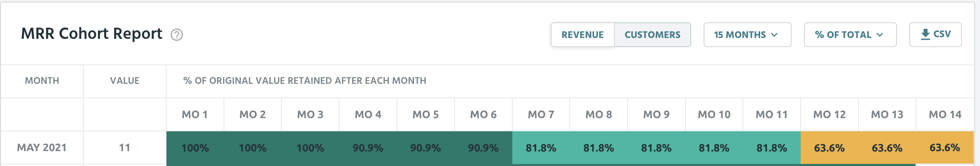The width and height of the screenshot is (980, 166).
Task: Export the cohort report as CSV
Action: 935,35
